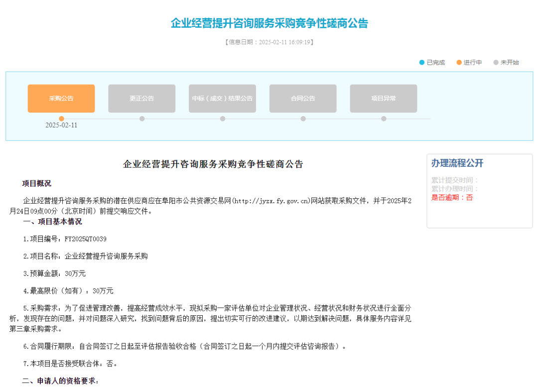Click the red 是否逾期 status text
Viewport: 538px width, 392px height.
click(x=452, y=197)
